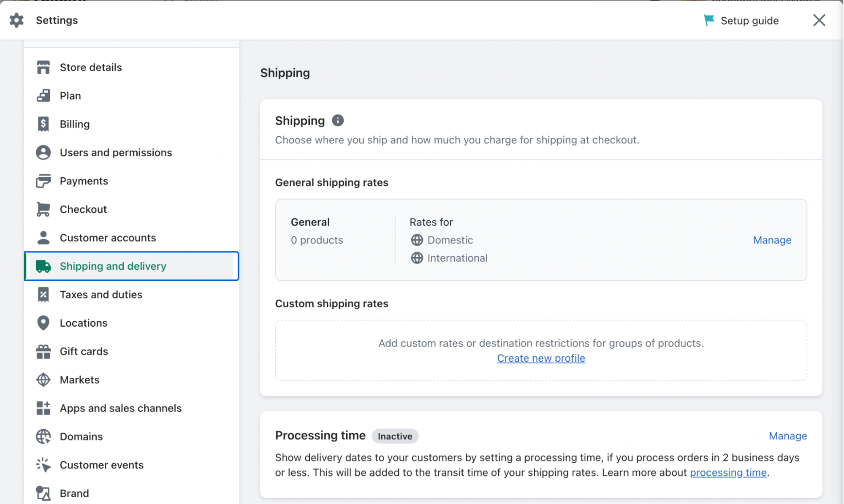844x504 pixels.
Task: Open Customer accounts settings
Action: pyautogui.click(x=108, y=238)
